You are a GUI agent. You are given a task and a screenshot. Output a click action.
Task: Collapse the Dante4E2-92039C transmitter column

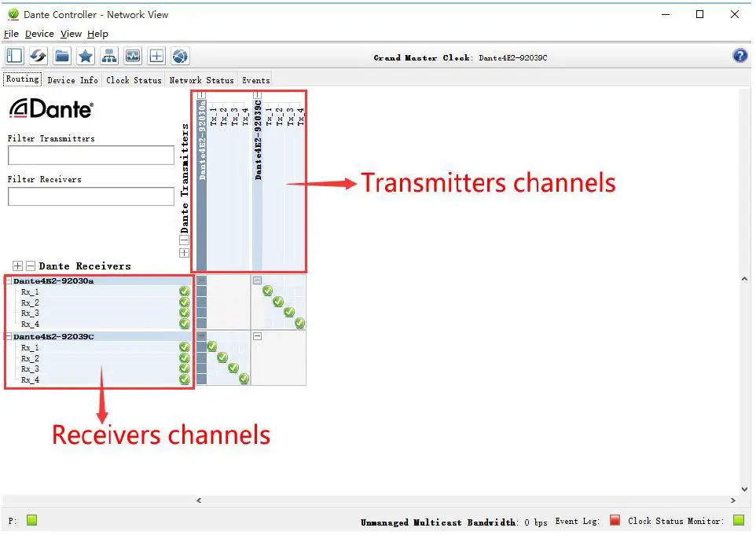pos(258,95)
